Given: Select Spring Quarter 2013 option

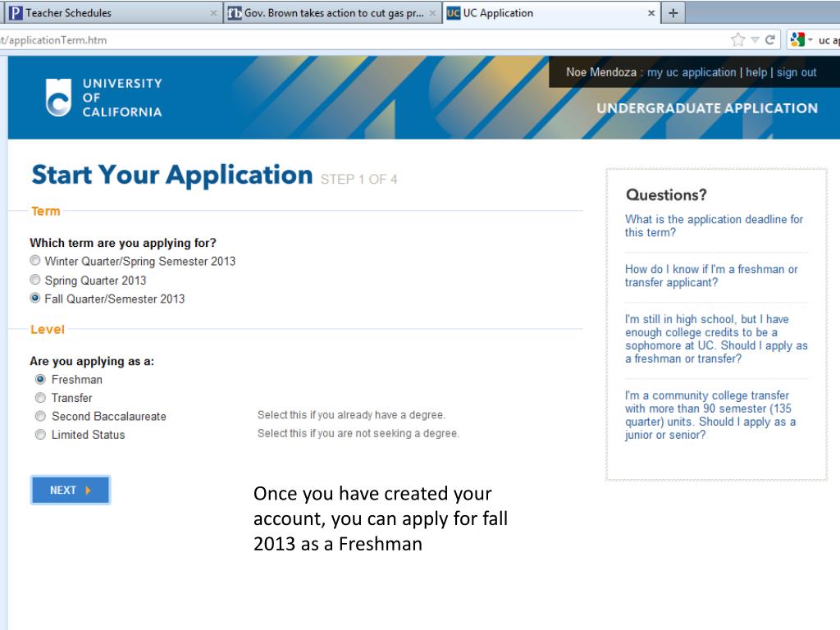Looking at the screenshot, I should [34, 280].
